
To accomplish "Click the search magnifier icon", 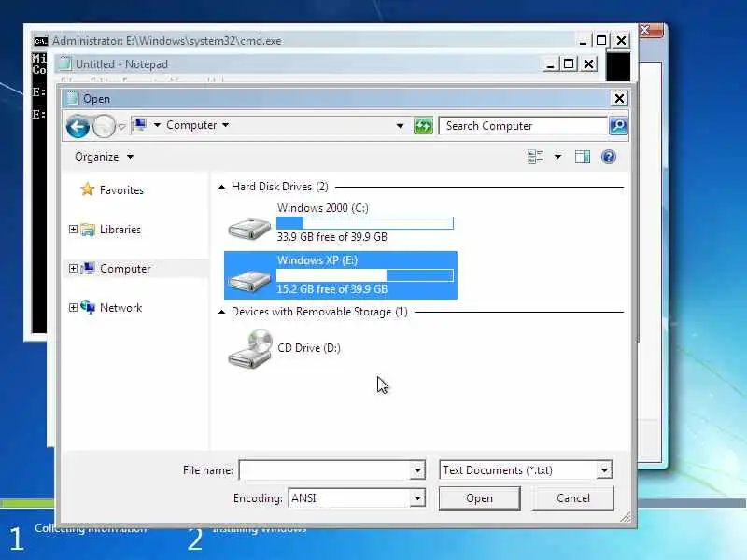I will [x=618, y=126].
